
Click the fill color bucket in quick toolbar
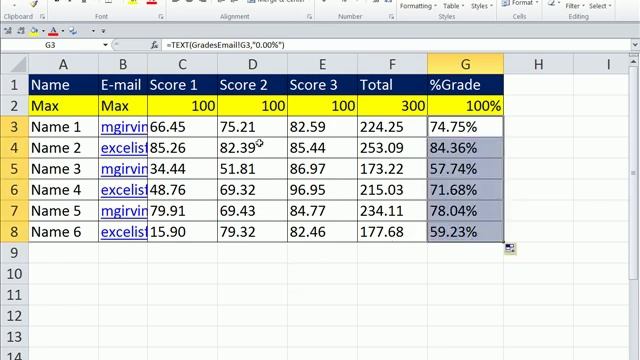click(x=34, y=31)
